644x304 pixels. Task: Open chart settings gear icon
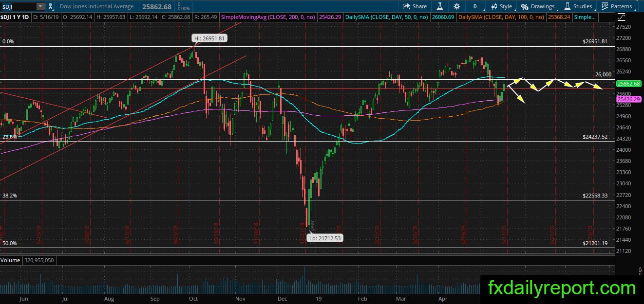pyautogui.click(x=456, y=6)
